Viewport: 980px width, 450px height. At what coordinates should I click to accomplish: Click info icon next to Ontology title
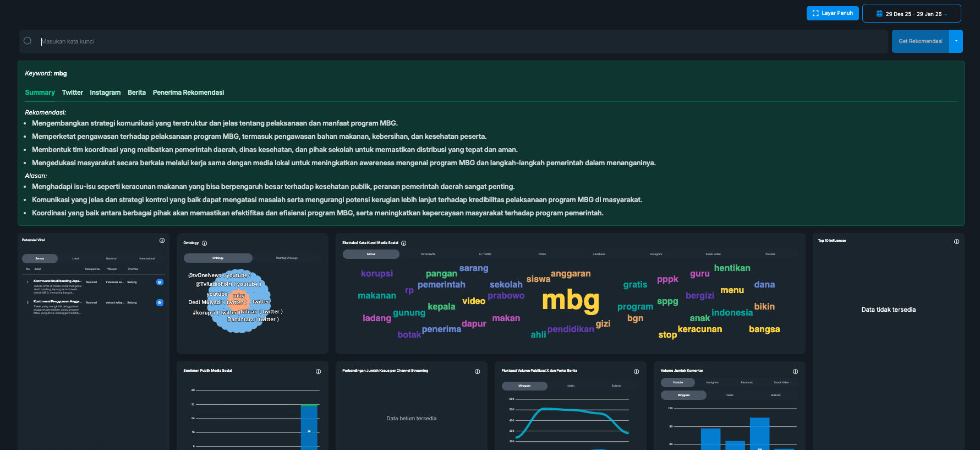click(x=204, y=243)
